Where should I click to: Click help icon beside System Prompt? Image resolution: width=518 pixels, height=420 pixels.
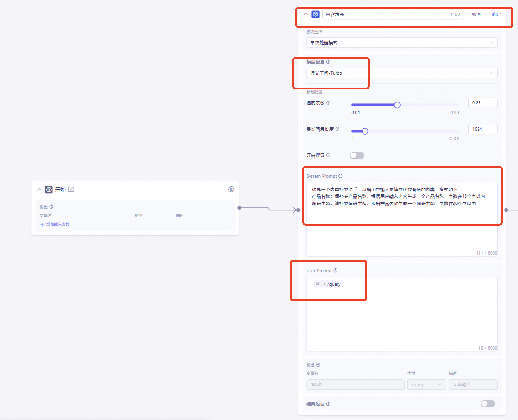[x=340, y=176]
